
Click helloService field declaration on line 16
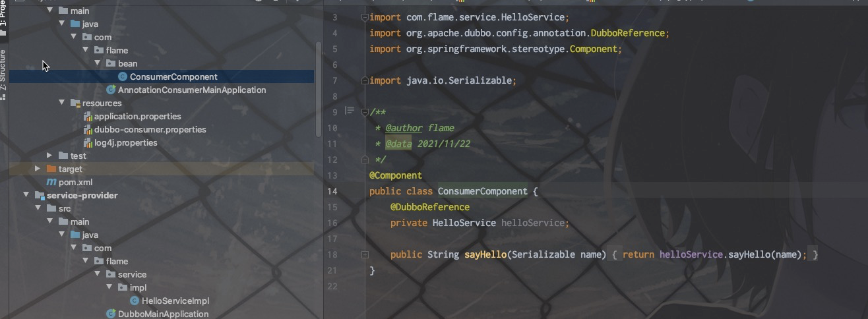pos(534,223)
